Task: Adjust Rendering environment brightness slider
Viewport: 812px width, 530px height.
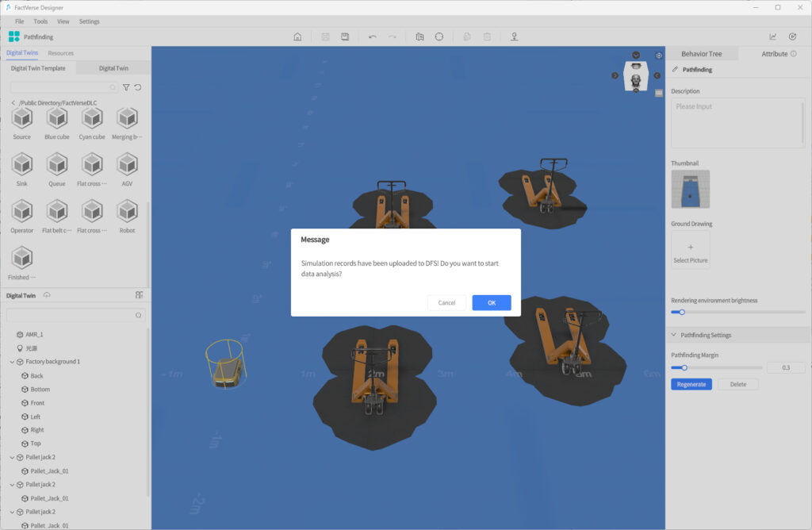Action: pyautogui.click(x=682, y=313)
